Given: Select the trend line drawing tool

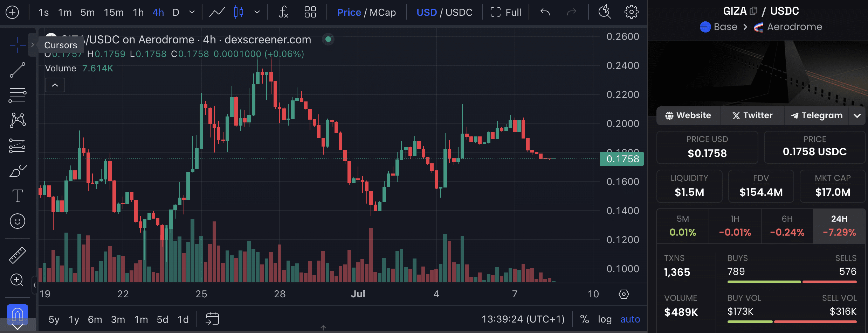Looking at the screenshot, I should tap(18, 70).
